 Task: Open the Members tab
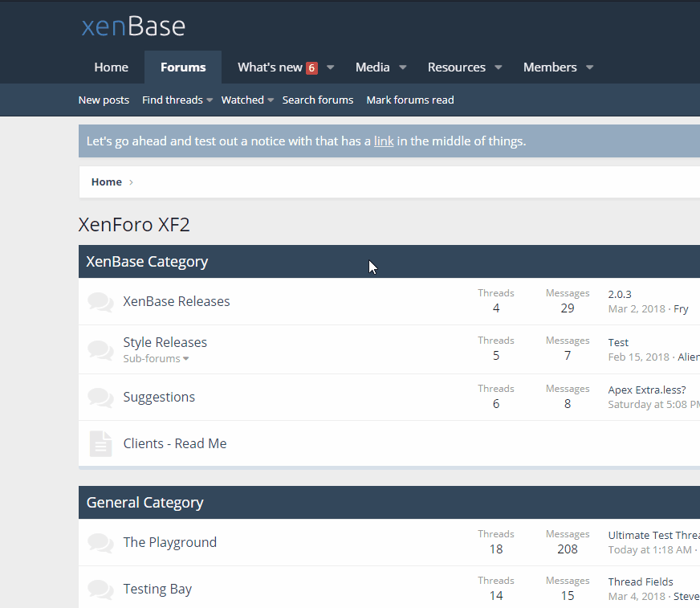click(550, 67)
